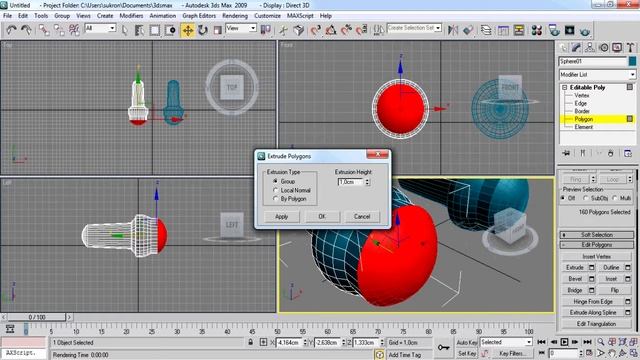Open Create Selection Set dropdown

[414, 28]
